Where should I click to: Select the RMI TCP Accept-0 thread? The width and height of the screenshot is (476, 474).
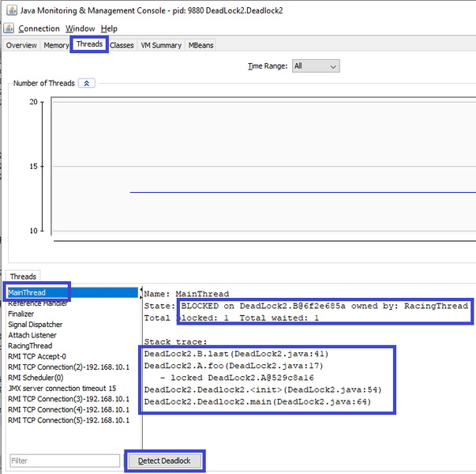click(73, 356)
